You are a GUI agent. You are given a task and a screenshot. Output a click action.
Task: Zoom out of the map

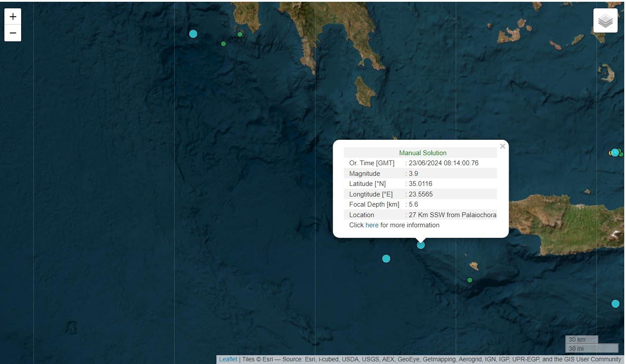pyautogui.click(x=13, y=33)
